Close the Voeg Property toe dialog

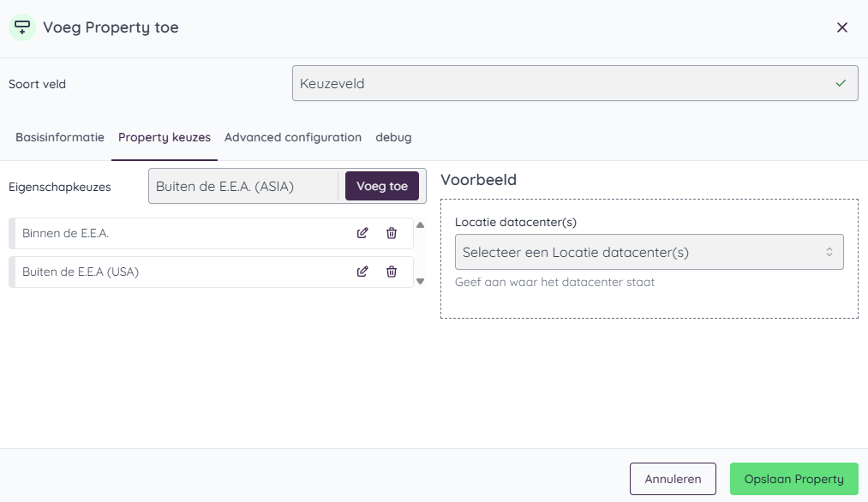pyautogui.click(x=842, y=27)
